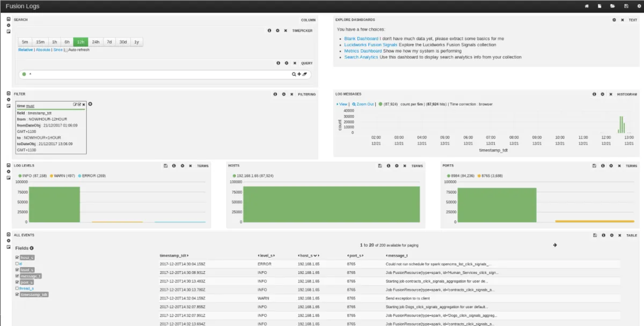The height and width of the screenshot is (326, 644).
Task: Uncheck the host_s field
Action: (17, 257)
